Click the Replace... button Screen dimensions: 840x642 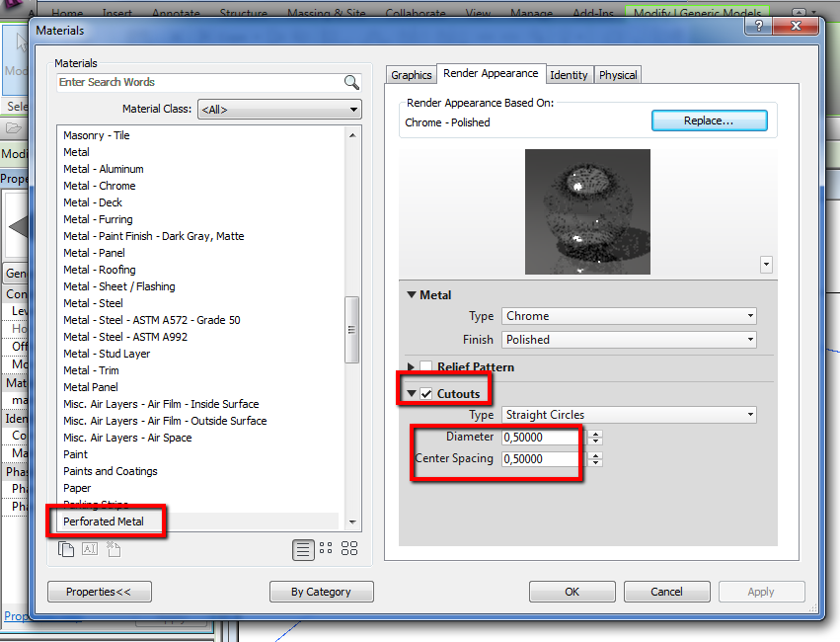pyautogui.click(x=710, y=120)
